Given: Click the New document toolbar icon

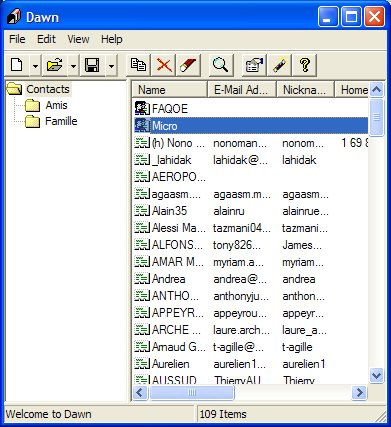Looking at the screenshot, I should [17, 65].
